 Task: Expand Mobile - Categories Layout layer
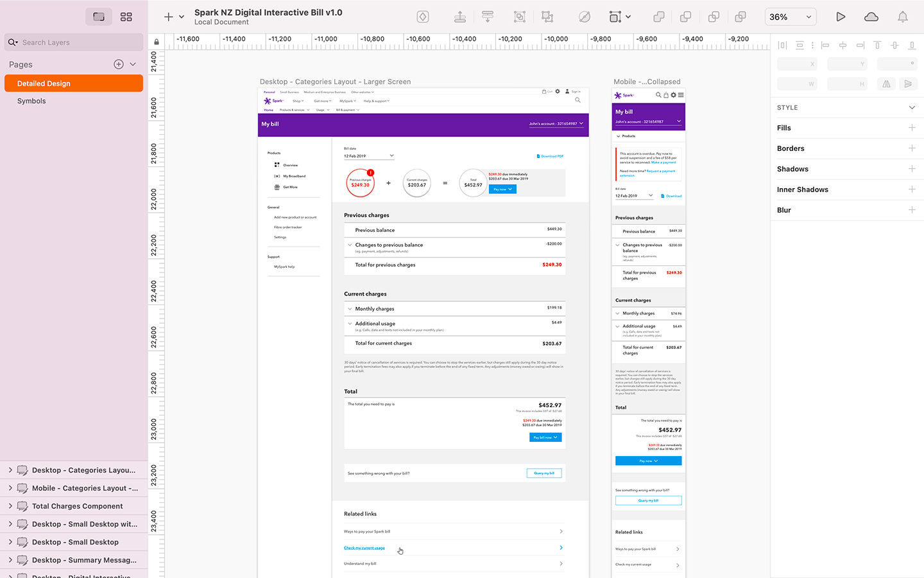tap(10, 488)
